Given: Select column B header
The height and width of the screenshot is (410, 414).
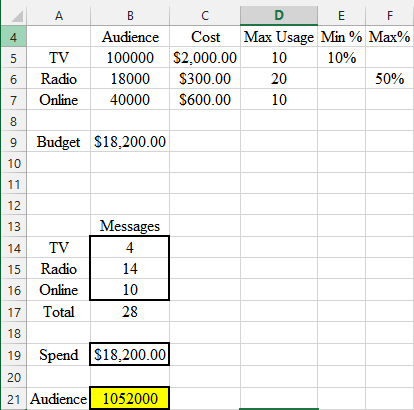Looking at the screenshot, I should click(x=130, y=16).
